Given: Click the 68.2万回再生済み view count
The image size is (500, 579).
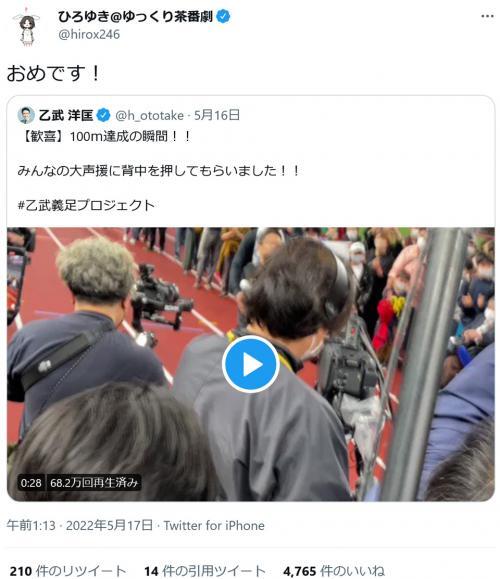Looking at the screenshot, I should click(x=94, y=483).
